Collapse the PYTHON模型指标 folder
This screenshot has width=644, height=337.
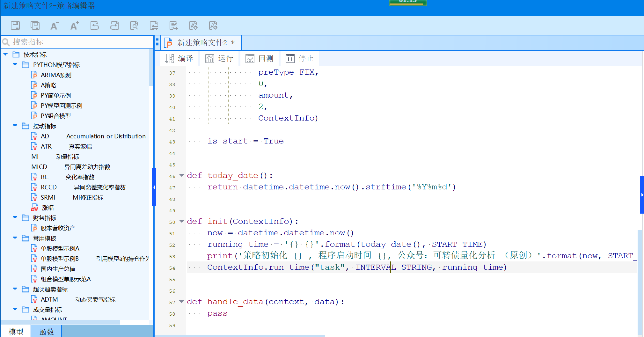click(x=15, y=65)
